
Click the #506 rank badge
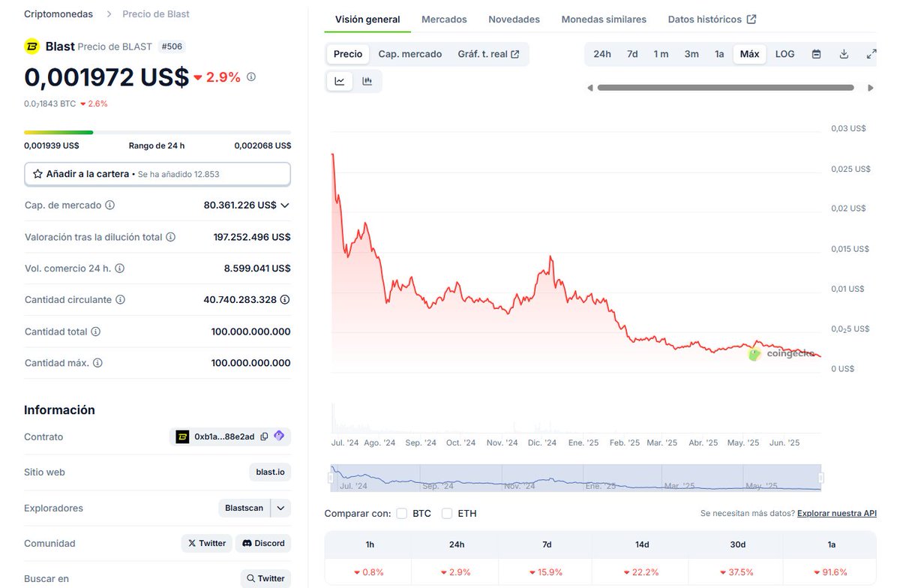tap(172, 46)
